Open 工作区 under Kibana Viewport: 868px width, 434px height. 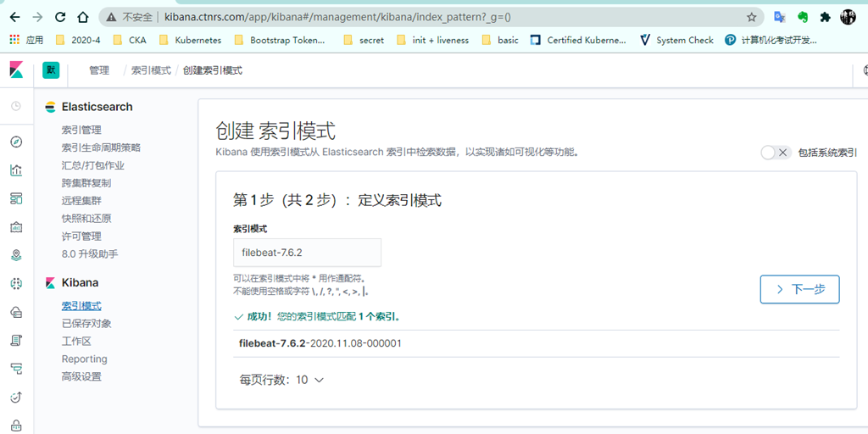point(76,342)
